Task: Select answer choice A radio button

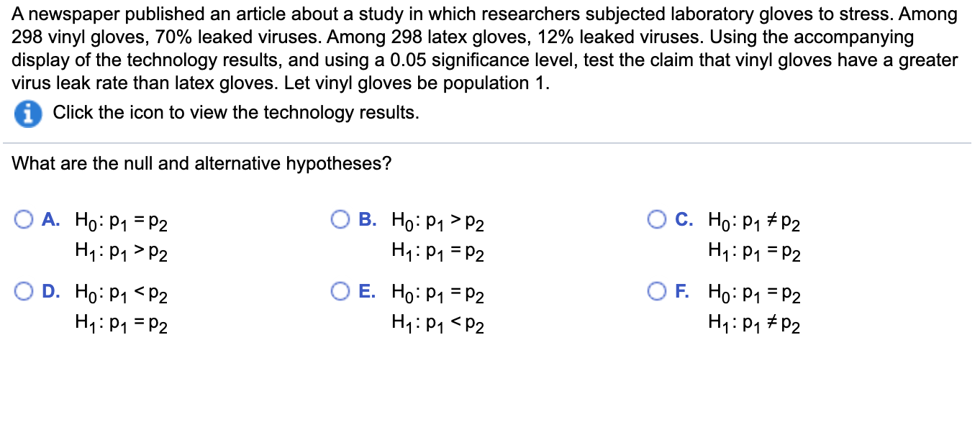Action: 24,219
